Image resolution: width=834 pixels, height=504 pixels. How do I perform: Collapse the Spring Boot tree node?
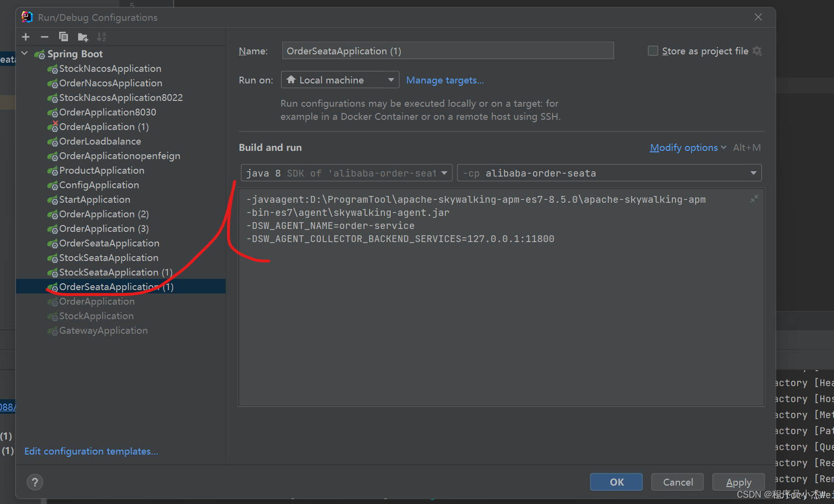[25, 53]
